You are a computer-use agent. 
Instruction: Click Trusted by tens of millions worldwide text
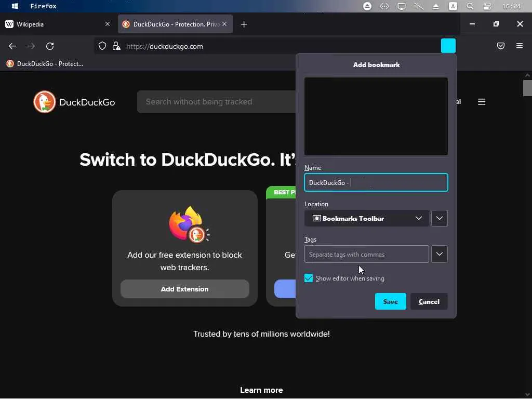click(x=262, y=334)
